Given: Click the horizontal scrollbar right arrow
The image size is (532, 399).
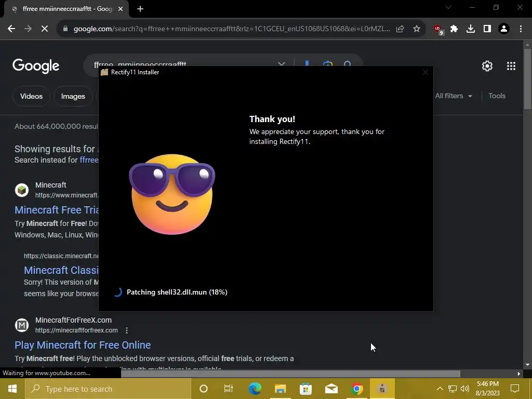Looking at the screenshot, I should coord(519,374).
